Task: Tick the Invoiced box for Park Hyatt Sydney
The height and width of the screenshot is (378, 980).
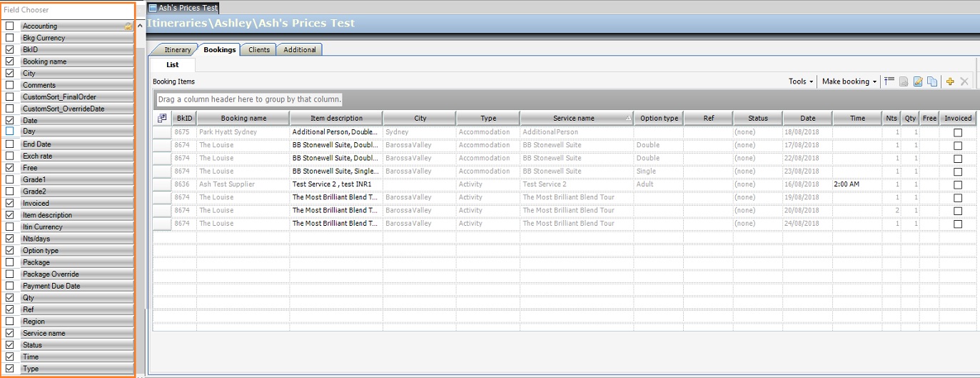Action: [958, 132]
